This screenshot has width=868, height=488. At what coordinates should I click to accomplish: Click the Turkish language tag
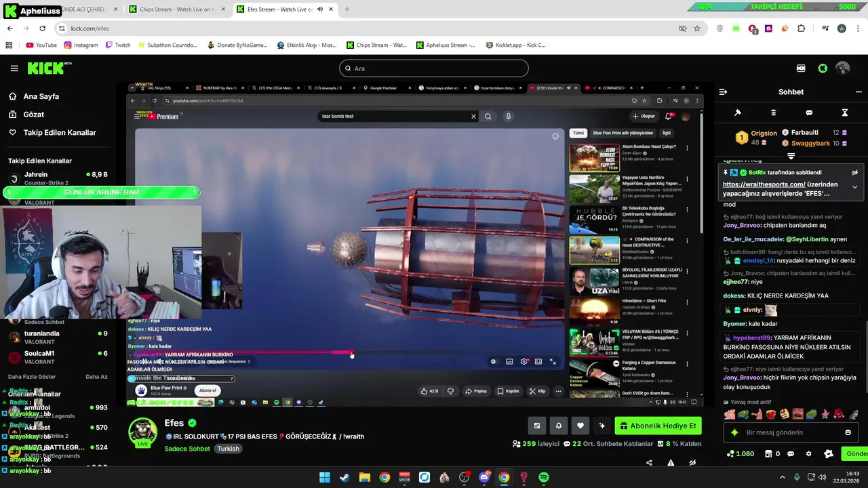coord(228,449)
